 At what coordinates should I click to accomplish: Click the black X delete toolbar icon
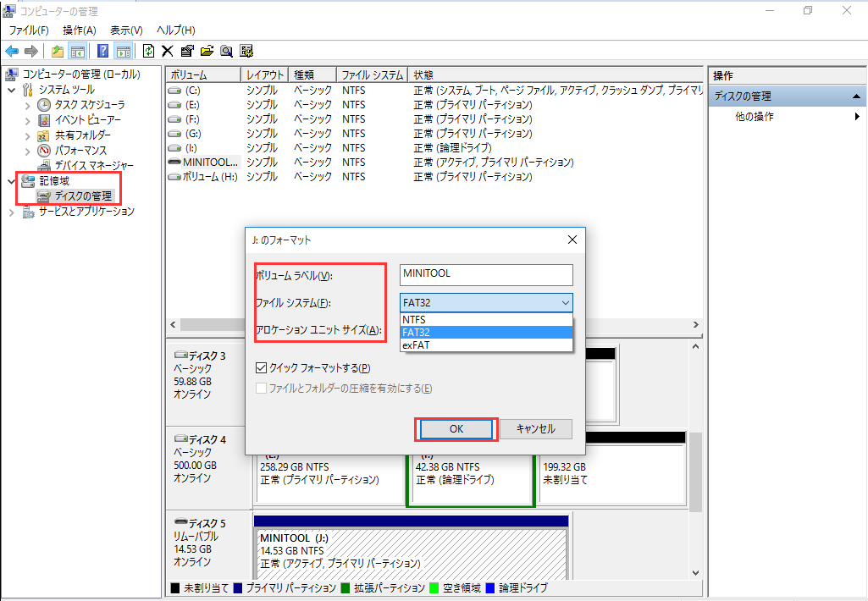[x=168, y=51]
